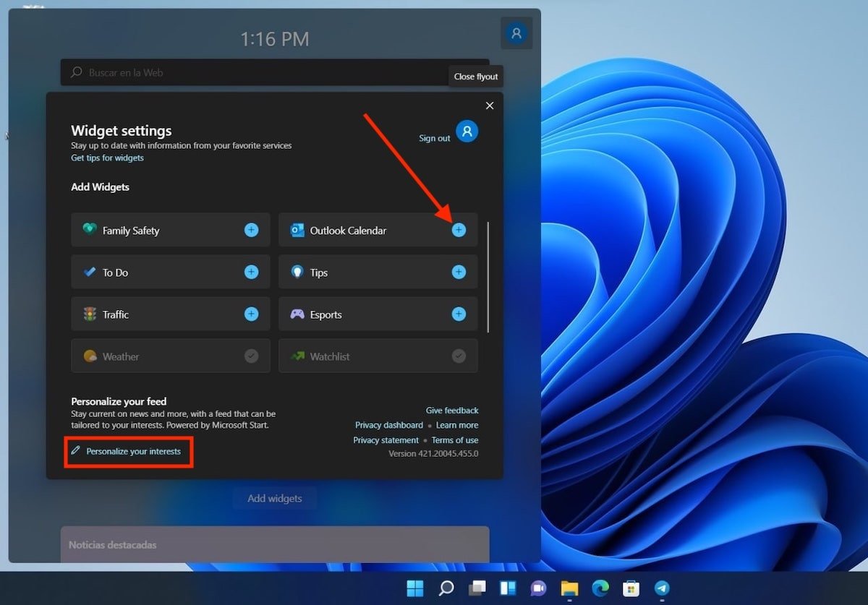Open taskbar Search
The width and height of the screenshot is (868, 605).
tap(446, 588)
